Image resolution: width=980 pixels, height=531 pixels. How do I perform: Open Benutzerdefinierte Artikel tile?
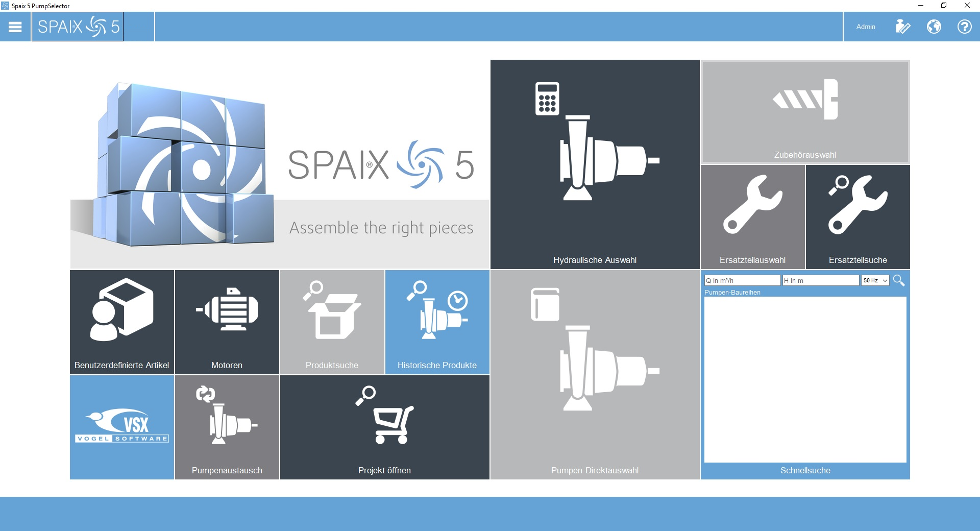(121, 322)
